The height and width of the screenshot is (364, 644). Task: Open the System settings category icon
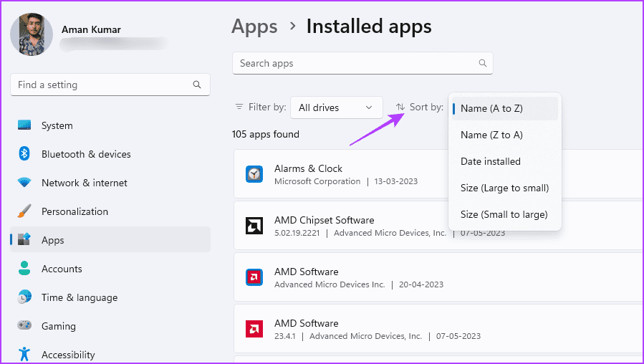(x=24, y=125)
